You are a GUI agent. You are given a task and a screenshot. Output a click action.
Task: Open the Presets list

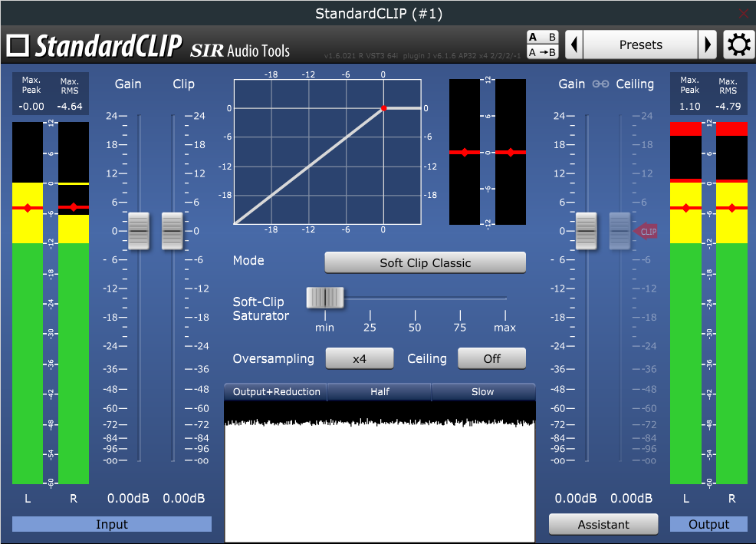(640, 45)
